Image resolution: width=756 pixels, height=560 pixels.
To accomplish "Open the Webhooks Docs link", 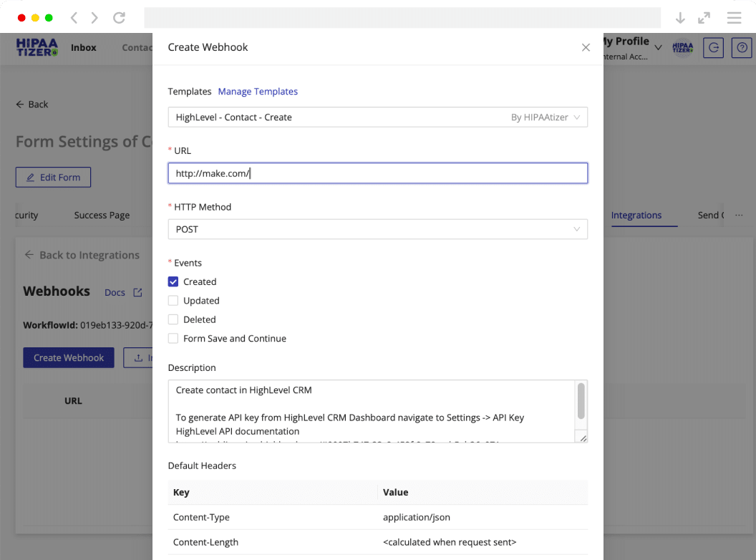I will pos(115,292).
